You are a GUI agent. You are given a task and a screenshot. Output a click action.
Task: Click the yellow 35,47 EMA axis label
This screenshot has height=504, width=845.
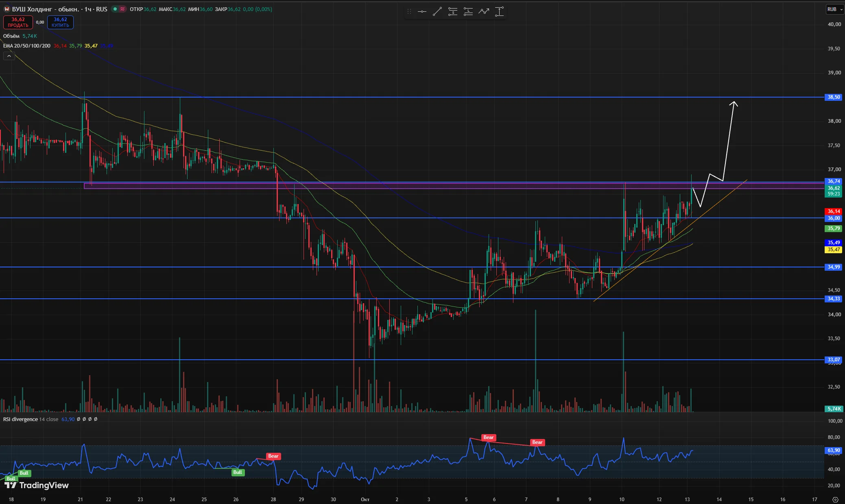point(834,250)
